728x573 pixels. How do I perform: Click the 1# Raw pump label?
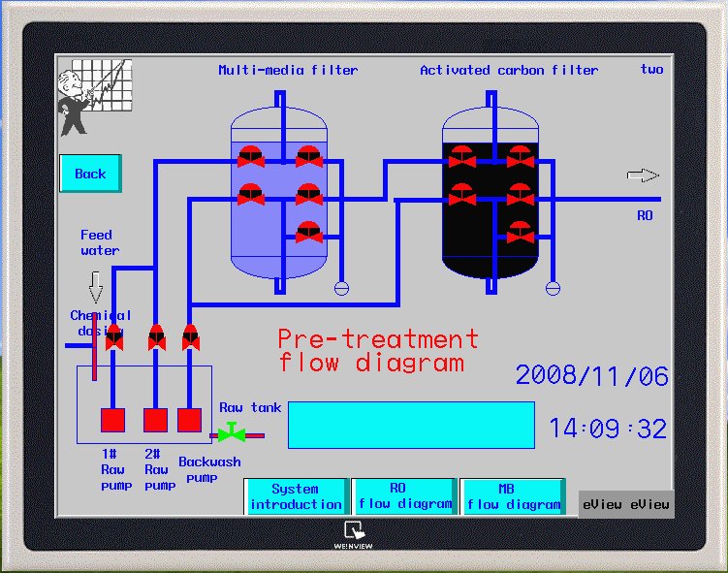click(116, 469)
